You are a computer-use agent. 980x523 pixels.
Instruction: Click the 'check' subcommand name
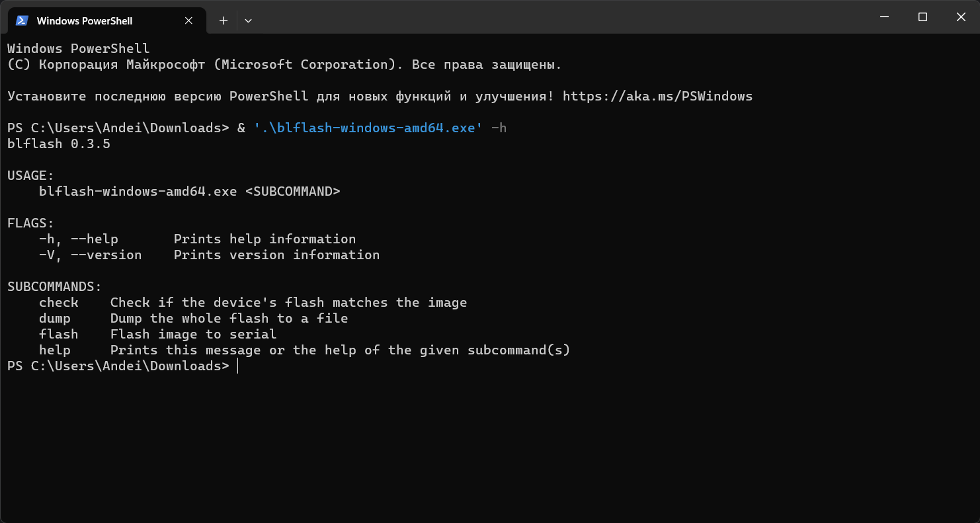coord(58,303)
